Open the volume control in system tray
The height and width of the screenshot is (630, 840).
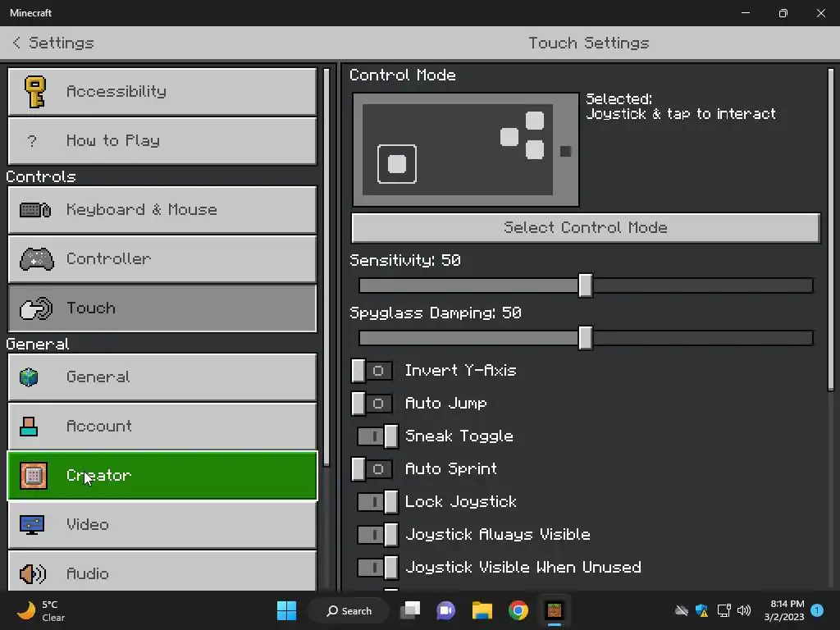click(744, 610)
